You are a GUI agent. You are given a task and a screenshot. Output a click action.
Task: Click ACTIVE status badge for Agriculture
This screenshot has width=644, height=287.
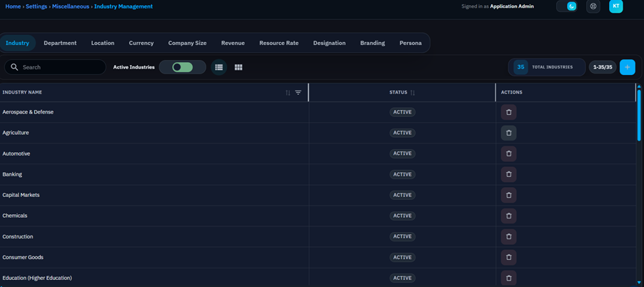[x=403, y=133]
